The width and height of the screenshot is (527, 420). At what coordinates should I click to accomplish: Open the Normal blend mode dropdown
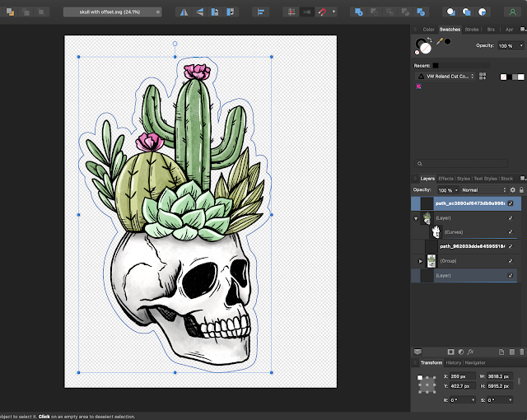(x=483, y=189)
